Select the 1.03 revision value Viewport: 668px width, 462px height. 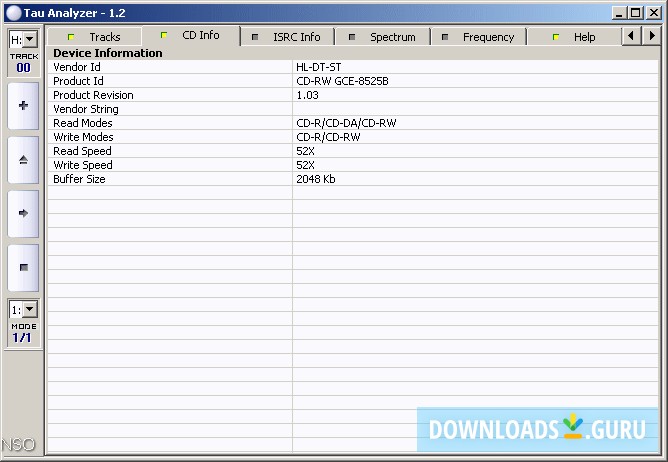tap(308, 95)
